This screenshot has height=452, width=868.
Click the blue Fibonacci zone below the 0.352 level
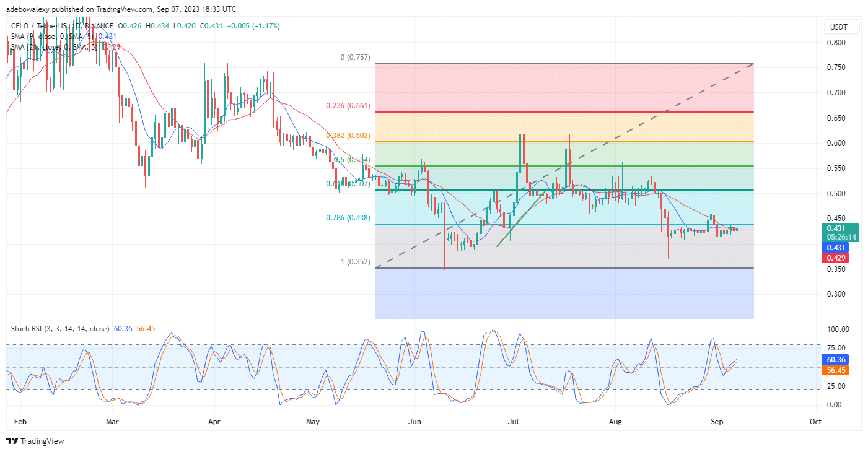click(x=564, y=293)
